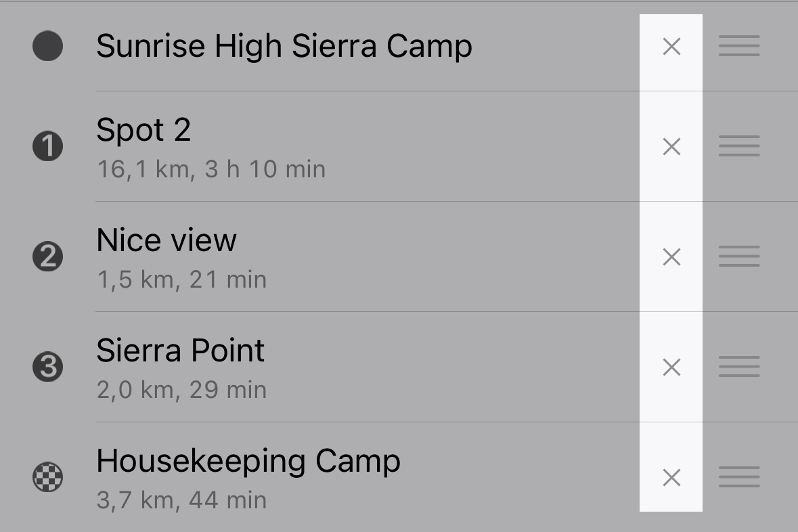The height and width of the screenshot is (532, 798).
Task: Click waypoint marker 3 next to Sierra Point
Action: [47, 366]
